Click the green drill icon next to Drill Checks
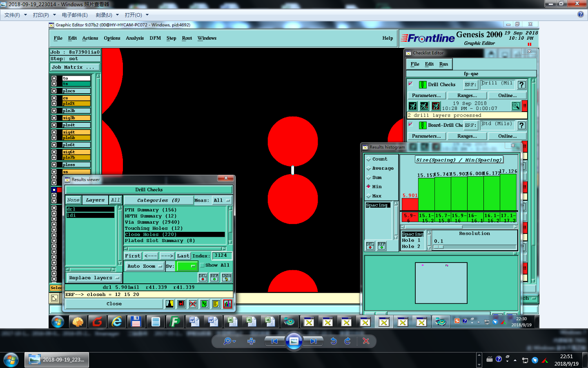588x368 pixels. tap(423, 85)
